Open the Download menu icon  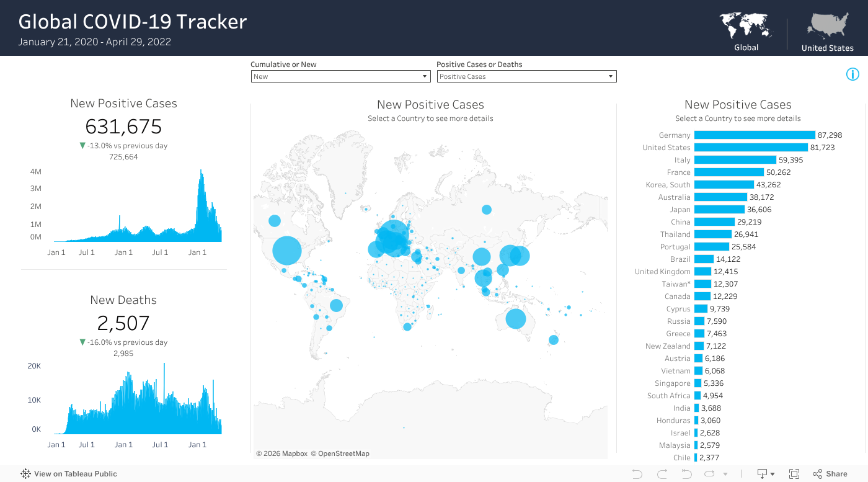point(763,474)
